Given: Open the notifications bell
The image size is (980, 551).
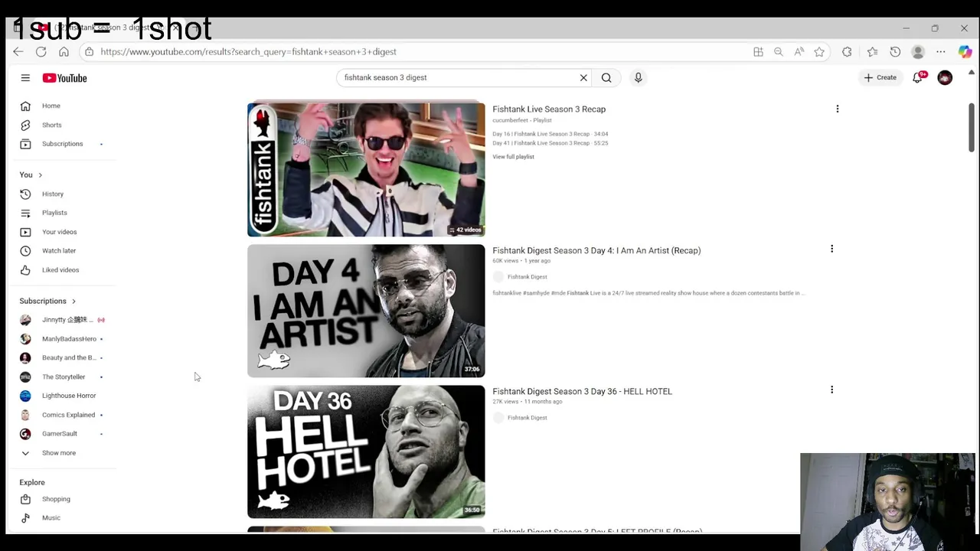Looking at the screenshot, I should coord(918,77).
